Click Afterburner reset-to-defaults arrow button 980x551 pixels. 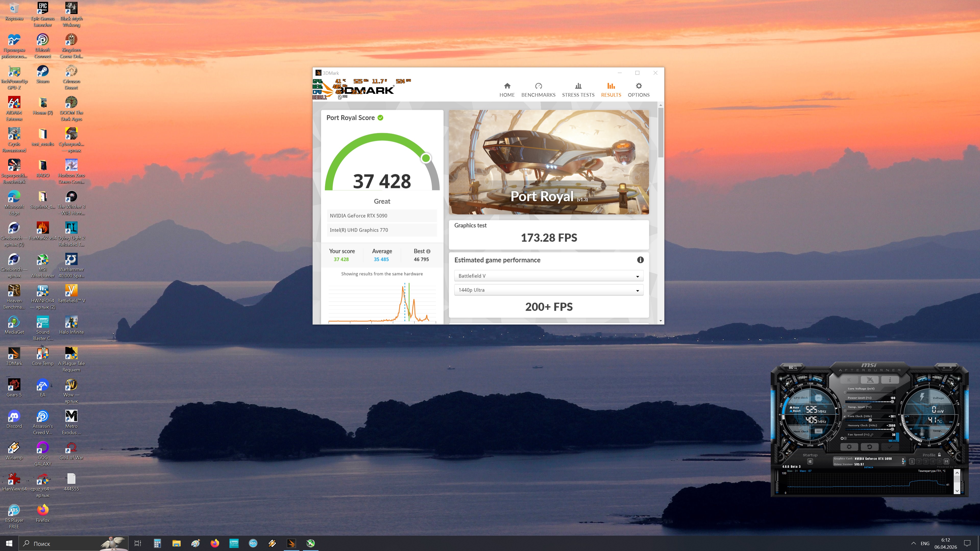(x=870, y=447)
